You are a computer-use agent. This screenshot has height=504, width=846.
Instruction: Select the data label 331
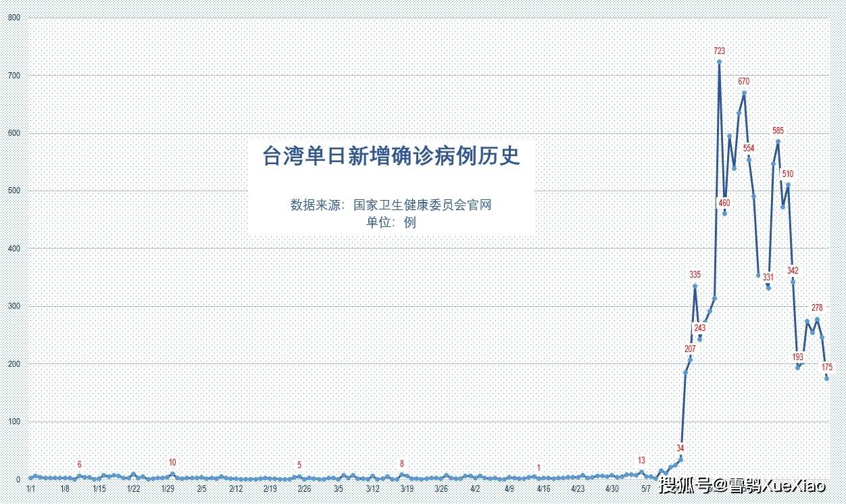click(768, 277)
